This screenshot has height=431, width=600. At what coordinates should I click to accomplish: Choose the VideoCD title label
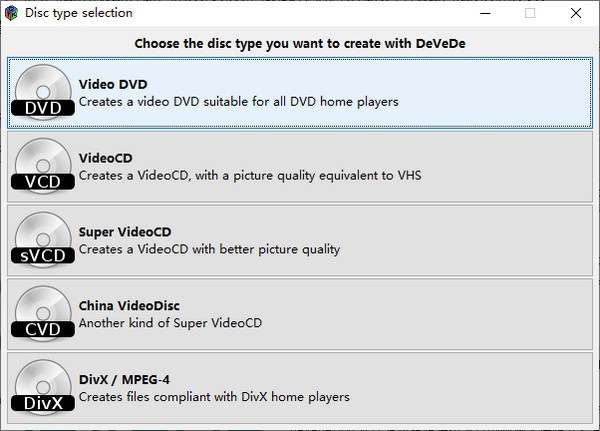point(106,158)
